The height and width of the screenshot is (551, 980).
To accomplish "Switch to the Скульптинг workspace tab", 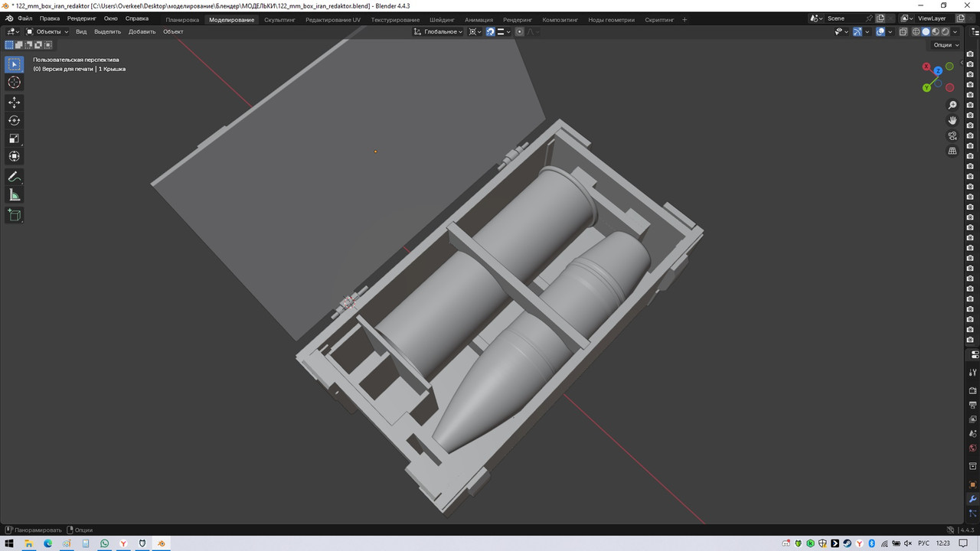I will [279, 19].
